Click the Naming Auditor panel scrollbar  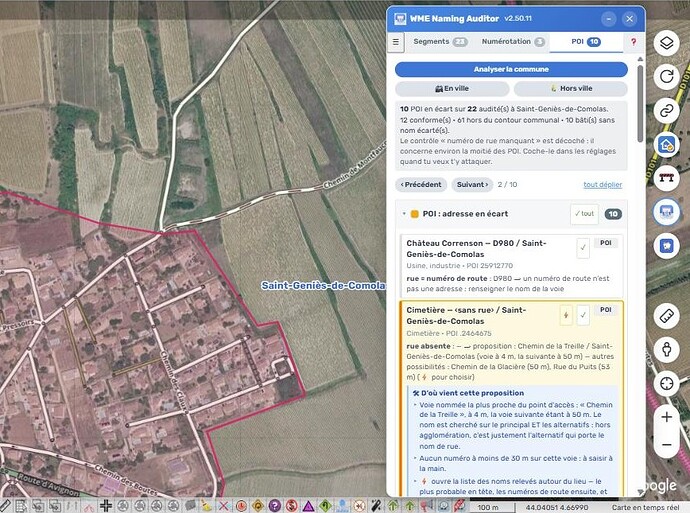coord(640,103)
